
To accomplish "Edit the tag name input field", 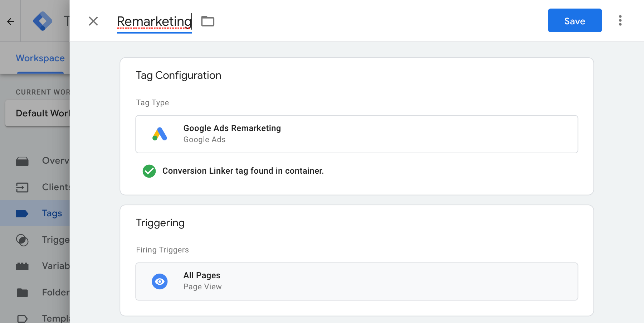I will pos(154,21).
